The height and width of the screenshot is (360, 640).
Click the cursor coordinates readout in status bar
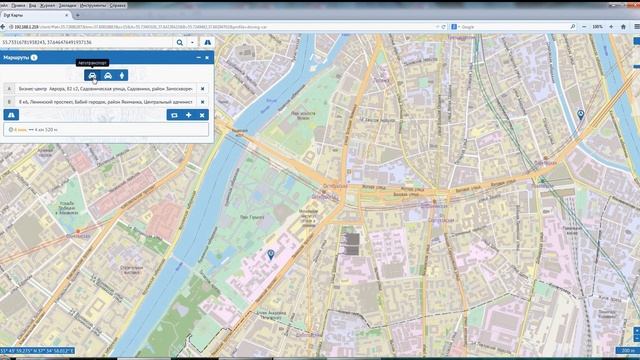coord(38,351)
